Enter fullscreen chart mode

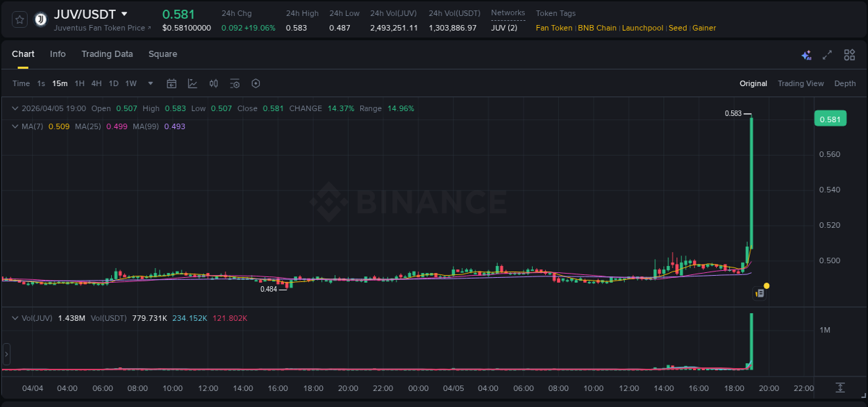826,54
